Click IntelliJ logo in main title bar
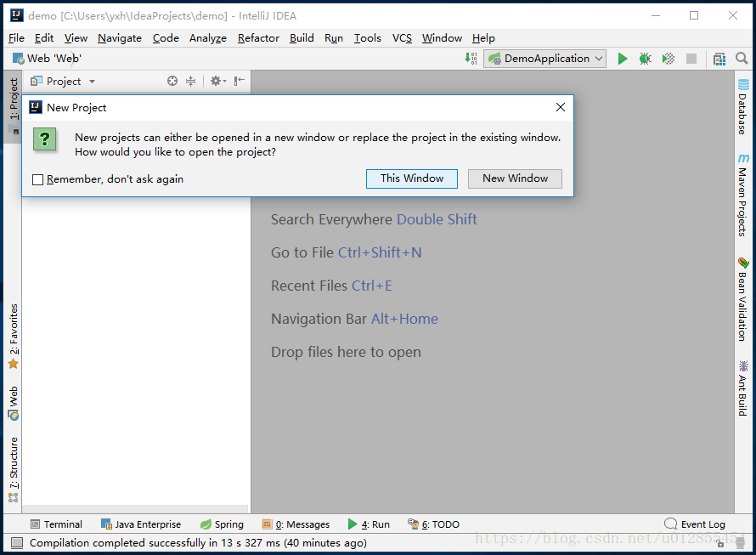The width and height of the screenshot is (756, 555). click(17, 15)
